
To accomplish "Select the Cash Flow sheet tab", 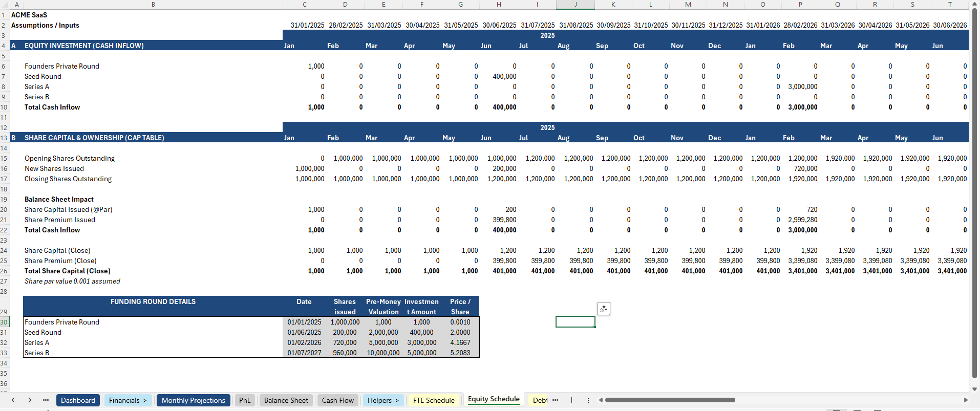I will (337, 400).
